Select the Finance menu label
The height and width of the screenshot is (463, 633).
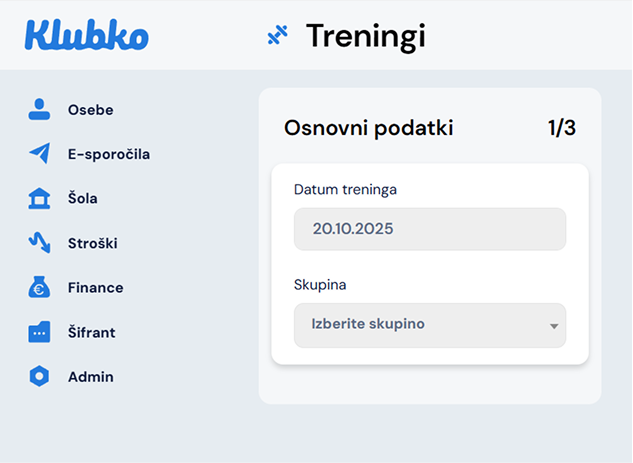95,288
